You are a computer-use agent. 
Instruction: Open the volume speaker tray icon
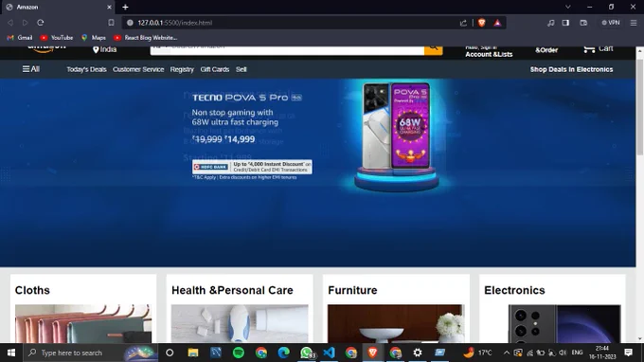click(x=563, y=353)
